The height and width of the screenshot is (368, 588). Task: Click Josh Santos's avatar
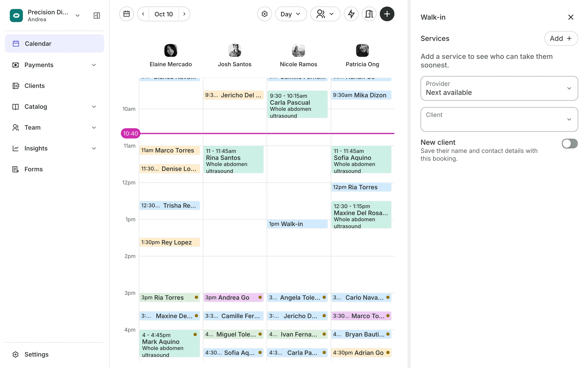234,50
